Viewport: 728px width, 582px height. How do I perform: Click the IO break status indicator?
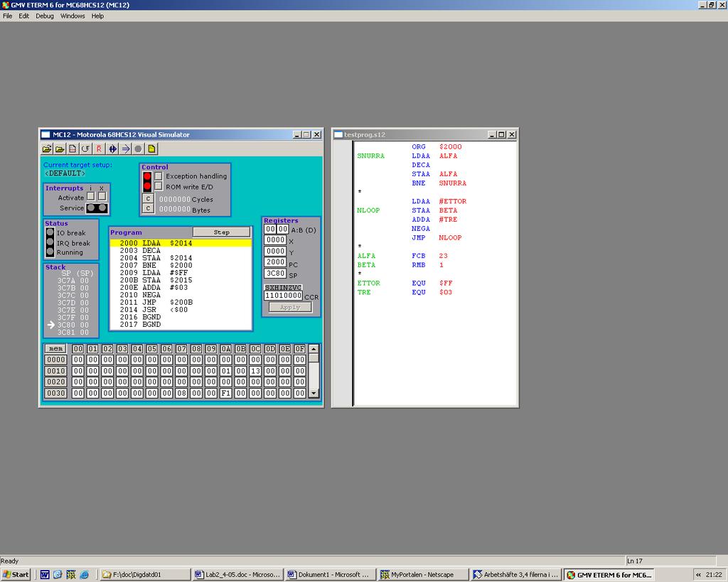click(50, 232)
